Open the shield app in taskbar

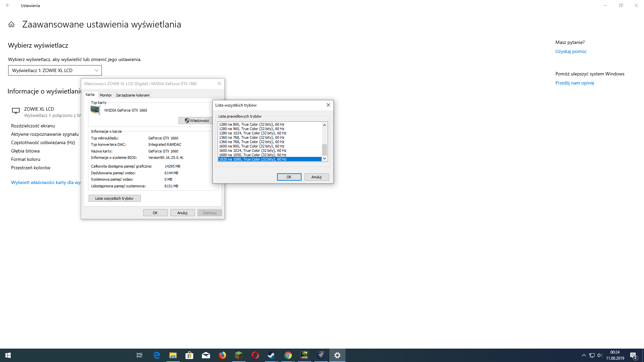[x=321, y=355]
